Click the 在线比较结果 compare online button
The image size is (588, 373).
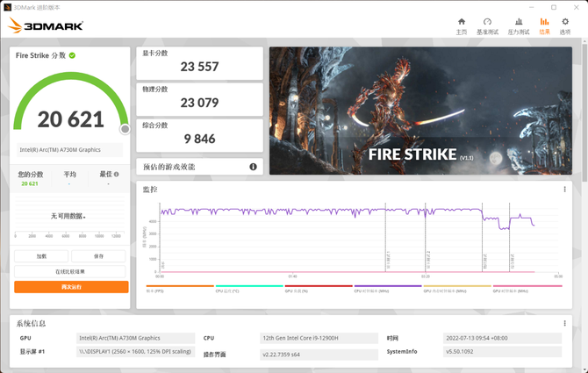tap(71, 271)
